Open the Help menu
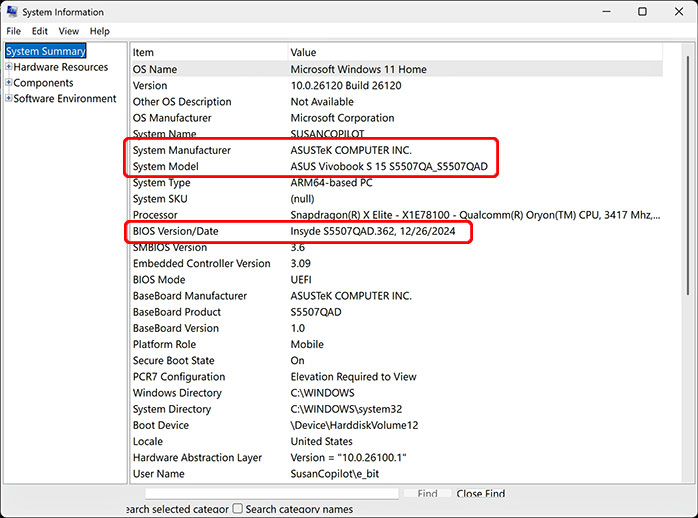This screenshot has height=518, width=698. point(99,31)
